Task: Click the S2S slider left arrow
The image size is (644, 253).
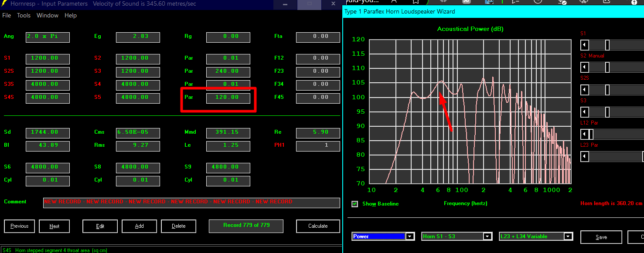Action: [585, 90]
